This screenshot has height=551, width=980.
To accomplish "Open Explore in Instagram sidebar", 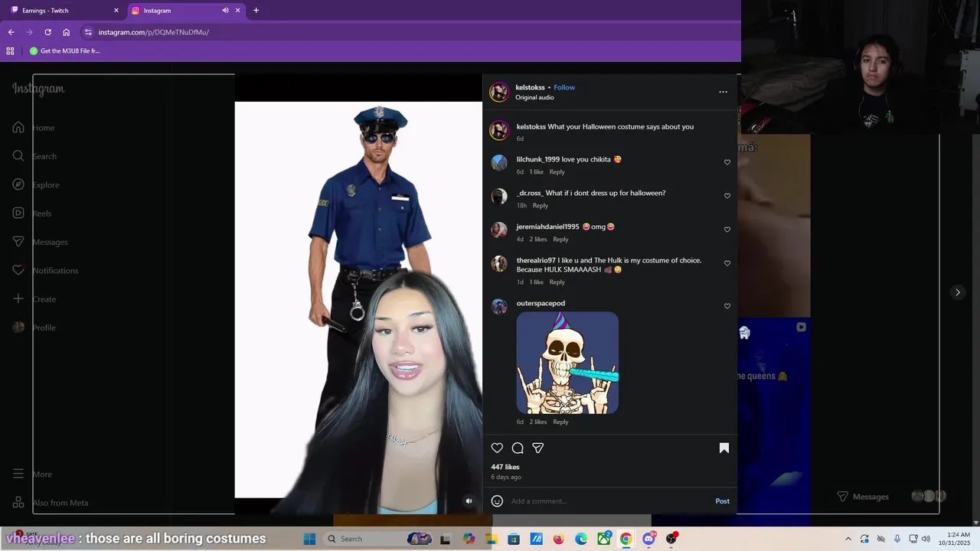I will pos(35,184).
